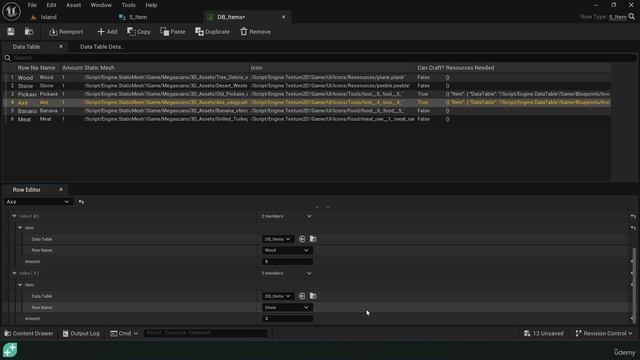Image resolution: width=640 pixels, height=360 pixels.
Task: Click the Icon column header
Action: (x=256, y=68)
